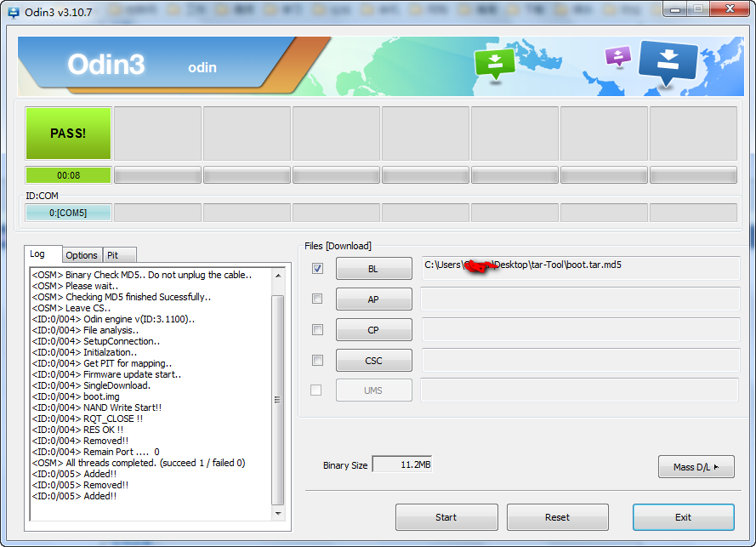Image resolution: width=756 pixels, height=547 pixels.
Task: Click the 'SingleDownload.' log line
Action: tap(91, 386)
